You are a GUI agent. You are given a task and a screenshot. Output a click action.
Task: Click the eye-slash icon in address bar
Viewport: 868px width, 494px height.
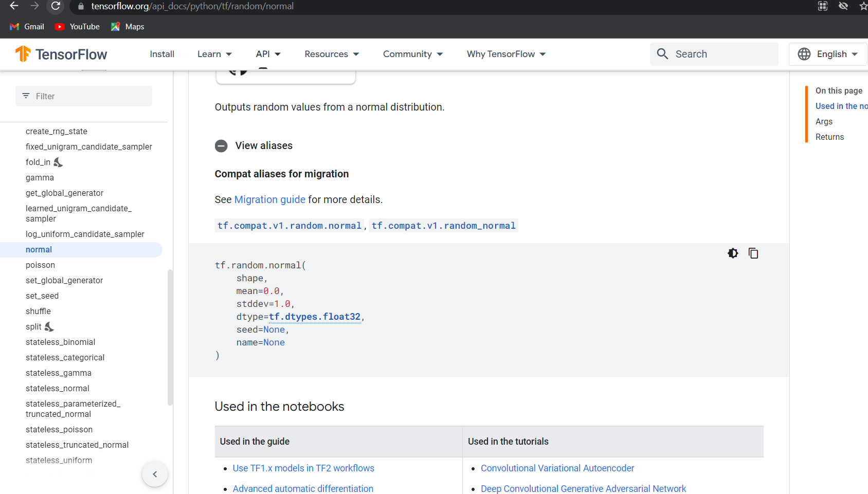coord(843,6)
